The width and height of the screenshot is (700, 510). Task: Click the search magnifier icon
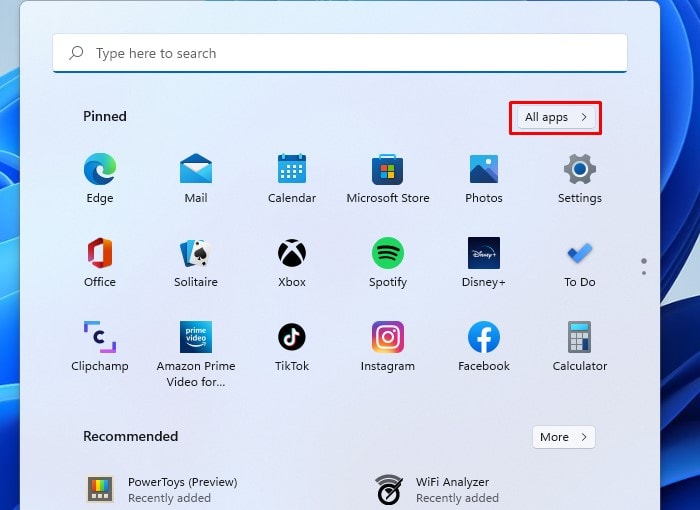pos(76,53)
